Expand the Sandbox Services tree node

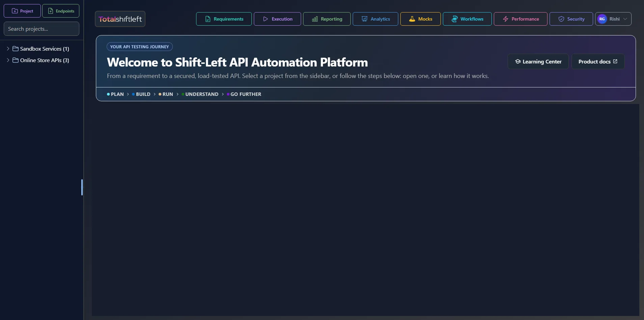8,49
